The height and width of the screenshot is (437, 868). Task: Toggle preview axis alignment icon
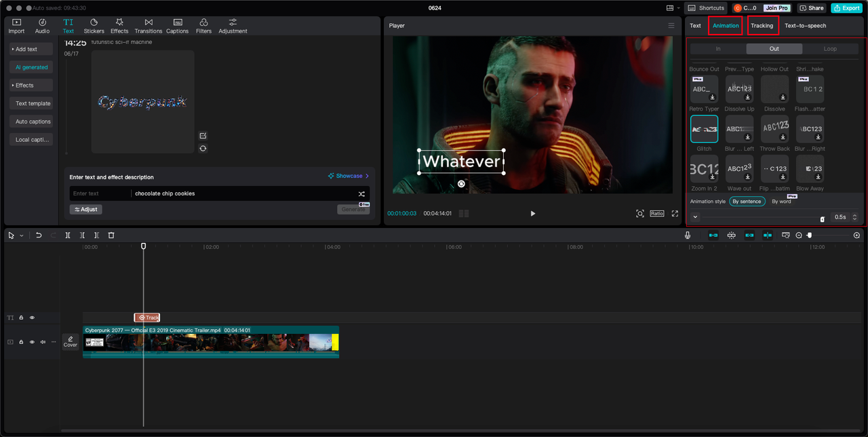tap(767, 235)
